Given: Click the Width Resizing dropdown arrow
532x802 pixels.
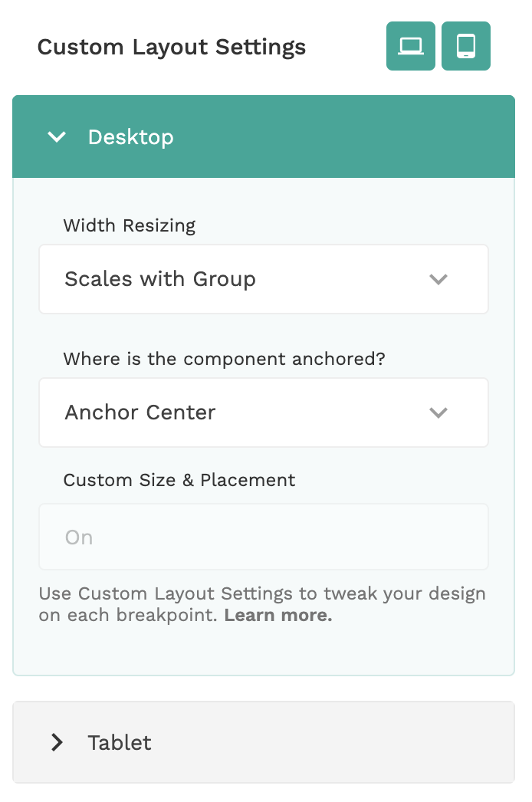Looking at the screenshot, I should pyautogui.click(x=438, y=279).
